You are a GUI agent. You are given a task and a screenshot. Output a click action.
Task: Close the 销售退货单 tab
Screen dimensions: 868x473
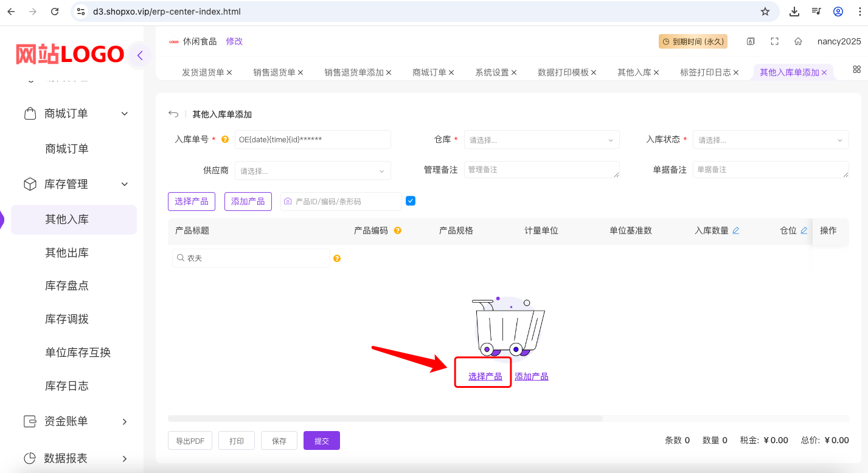coord(300,72)
